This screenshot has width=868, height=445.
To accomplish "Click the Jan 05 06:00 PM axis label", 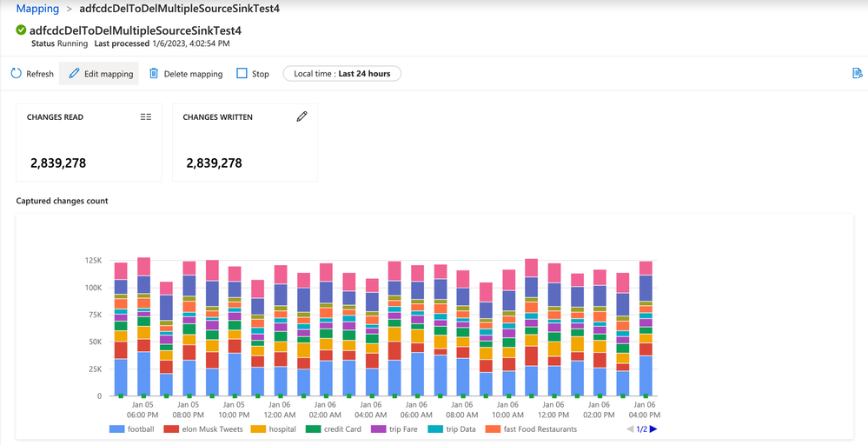I will 143,409.
